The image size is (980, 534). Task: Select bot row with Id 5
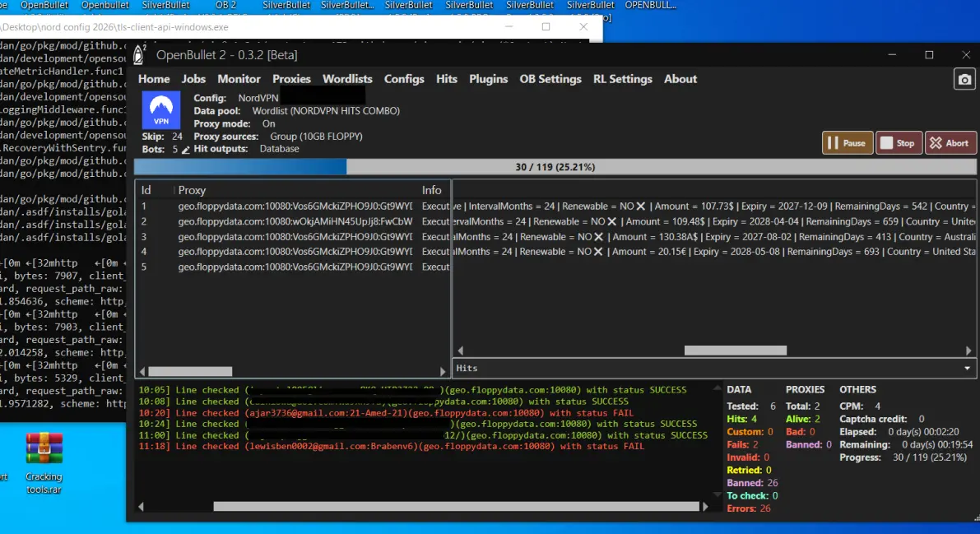pos(293,267)
